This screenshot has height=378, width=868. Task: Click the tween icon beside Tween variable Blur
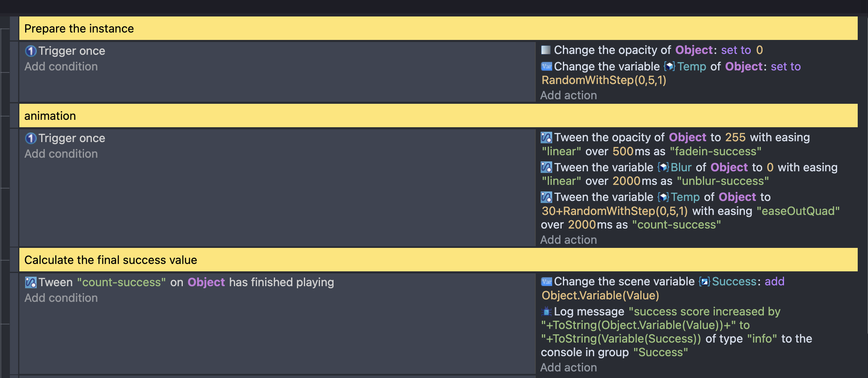(546, 167)
